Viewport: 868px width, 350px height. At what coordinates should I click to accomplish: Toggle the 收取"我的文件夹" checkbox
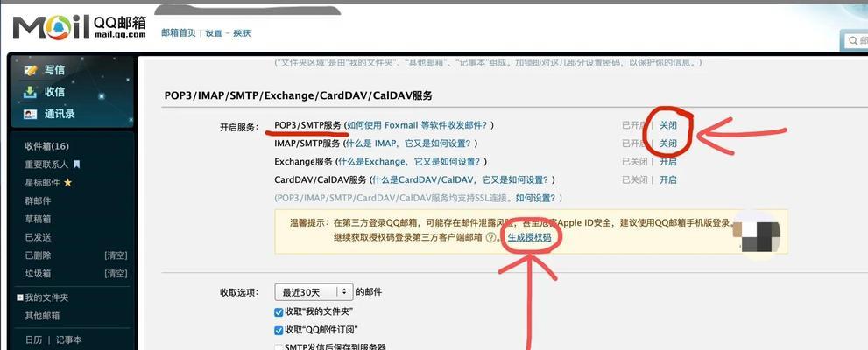click(279, 311)
